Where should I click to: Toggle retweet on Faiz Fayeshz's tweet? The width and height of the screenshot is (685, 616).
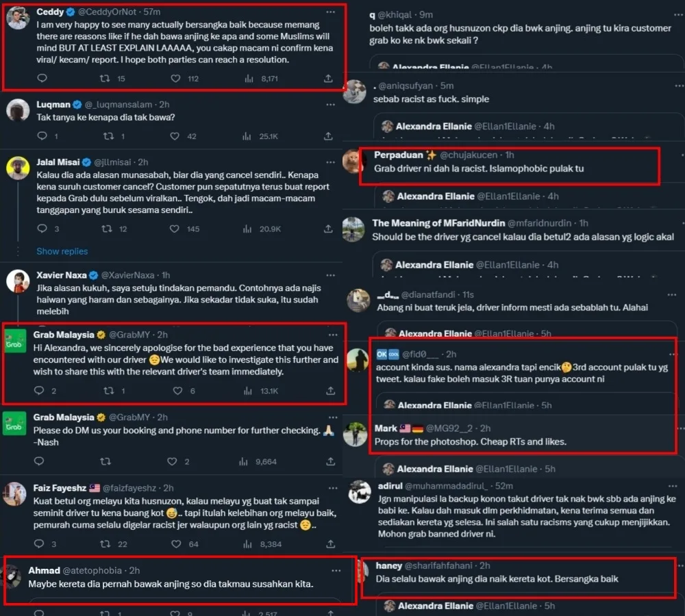[105, 544]
